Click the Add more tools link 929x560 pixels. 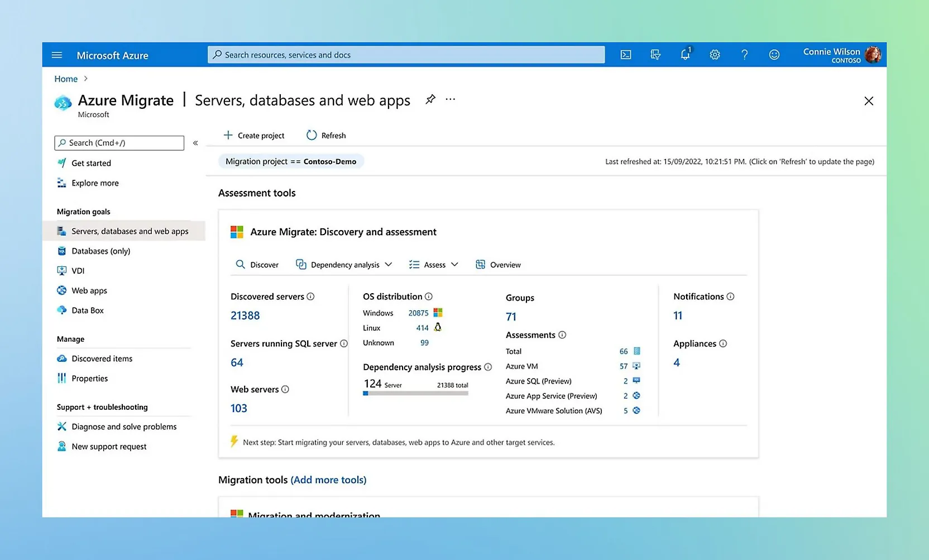pos(328,480)
